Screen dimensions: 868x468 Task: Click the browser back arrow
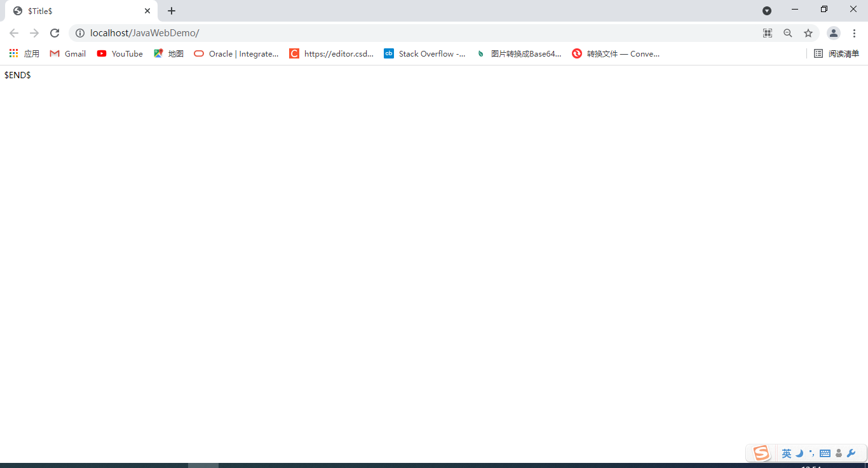[x=14, y=33]
